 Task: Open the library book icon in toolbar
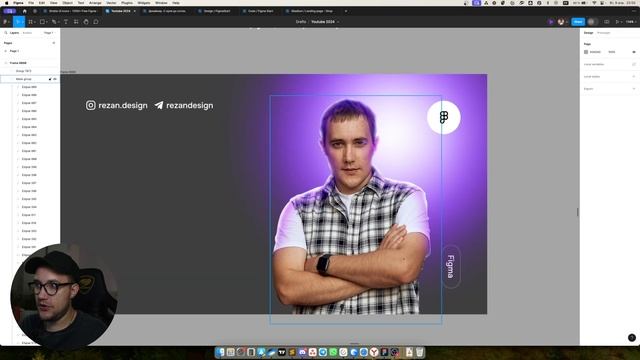point(607,22)
